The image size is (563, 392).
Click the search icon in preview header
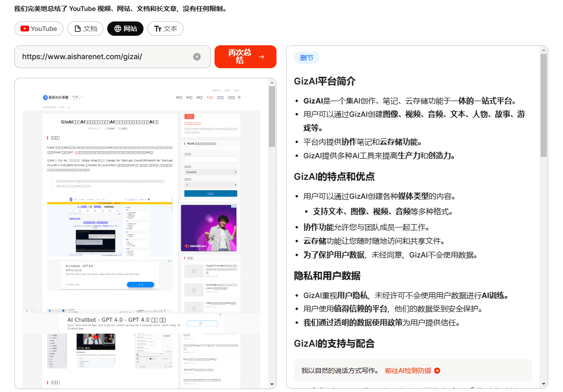239,97
